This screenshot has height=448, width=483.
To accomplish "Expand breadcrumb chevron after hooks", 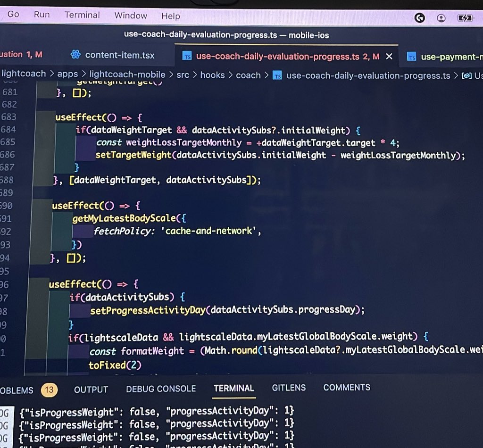I will click(x=230, y=75).
